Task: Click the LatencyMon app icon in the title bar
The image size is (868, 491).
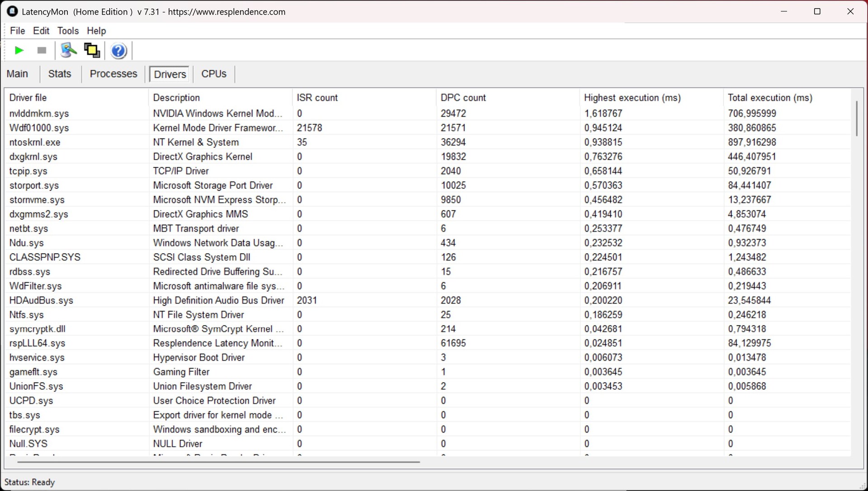Action: coord(12,11)
